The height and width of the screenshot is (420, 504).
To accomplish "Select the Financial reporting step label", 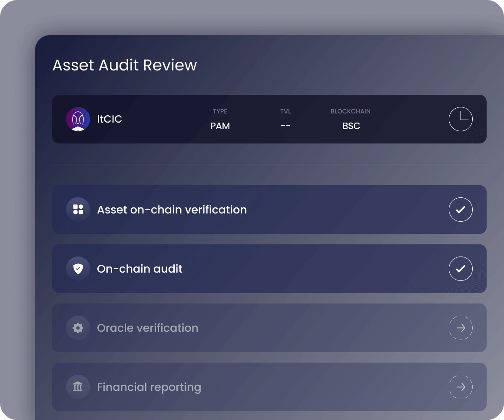I will (x=149, y=387).
